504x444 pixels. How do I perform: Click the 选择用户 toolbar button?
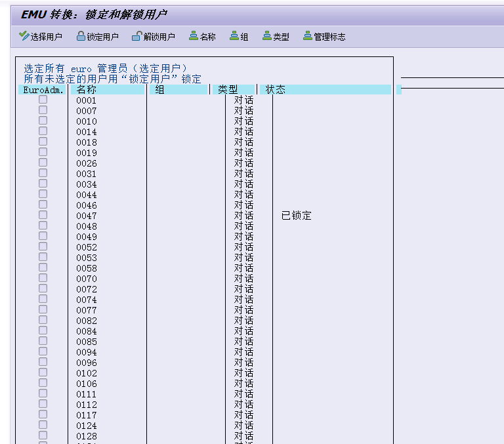41,36
